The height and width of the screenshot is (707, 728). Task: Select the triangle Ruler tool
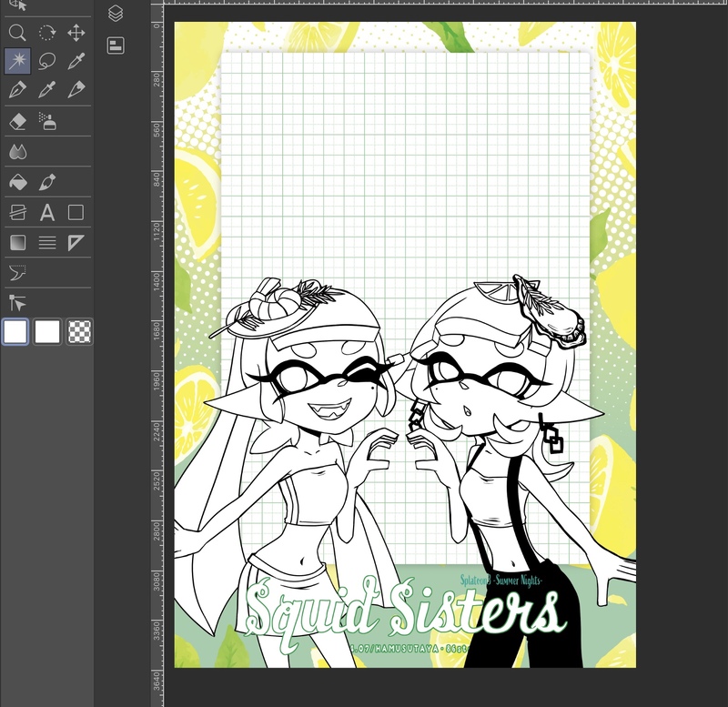tap(76, 243)
